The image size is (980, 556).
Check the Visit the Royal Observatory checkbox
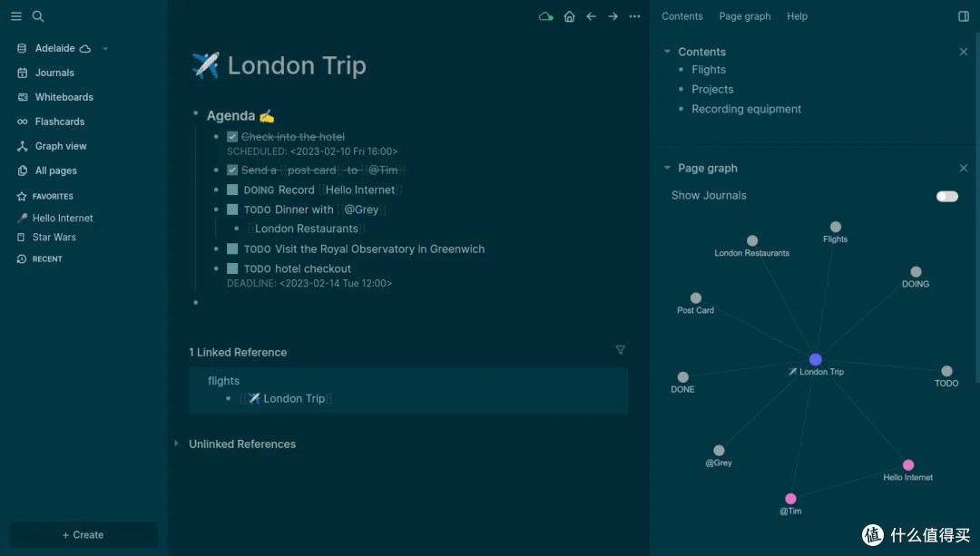(232, 249)
